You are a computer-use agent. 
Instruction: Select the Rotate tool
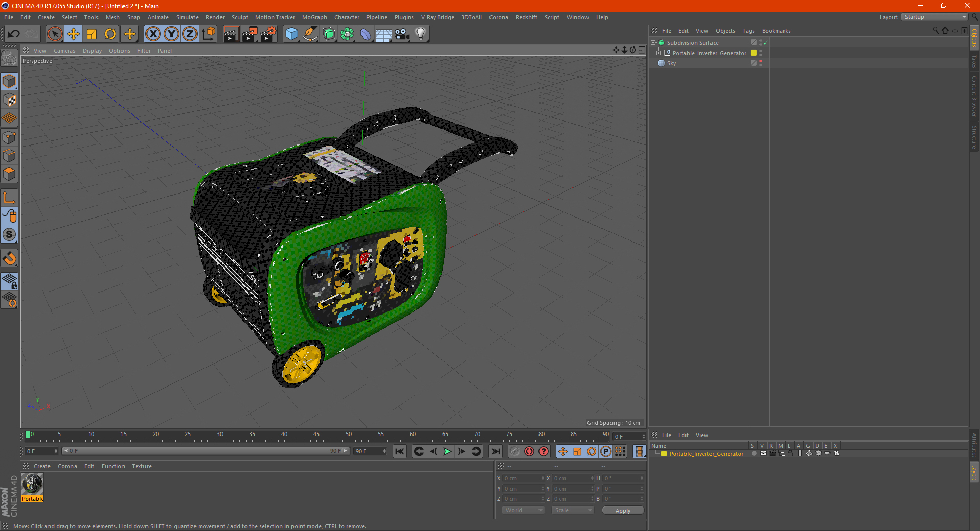coord(110,34)
